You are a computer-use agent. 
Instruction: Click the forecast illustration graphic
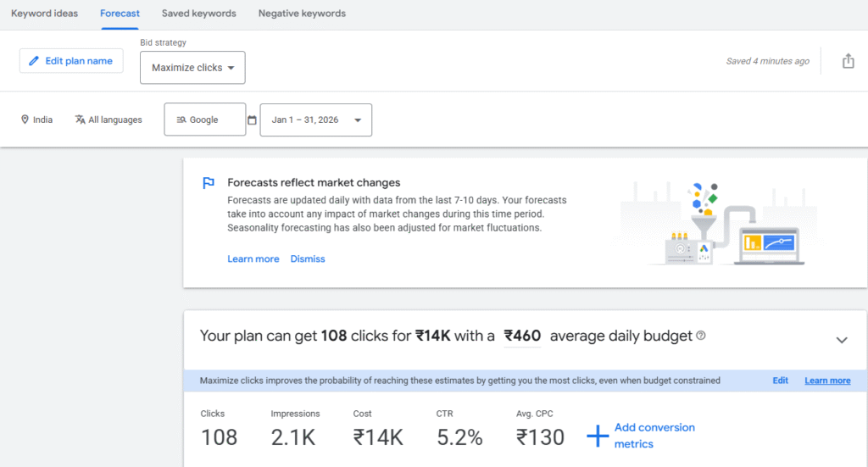coord(717,224)
